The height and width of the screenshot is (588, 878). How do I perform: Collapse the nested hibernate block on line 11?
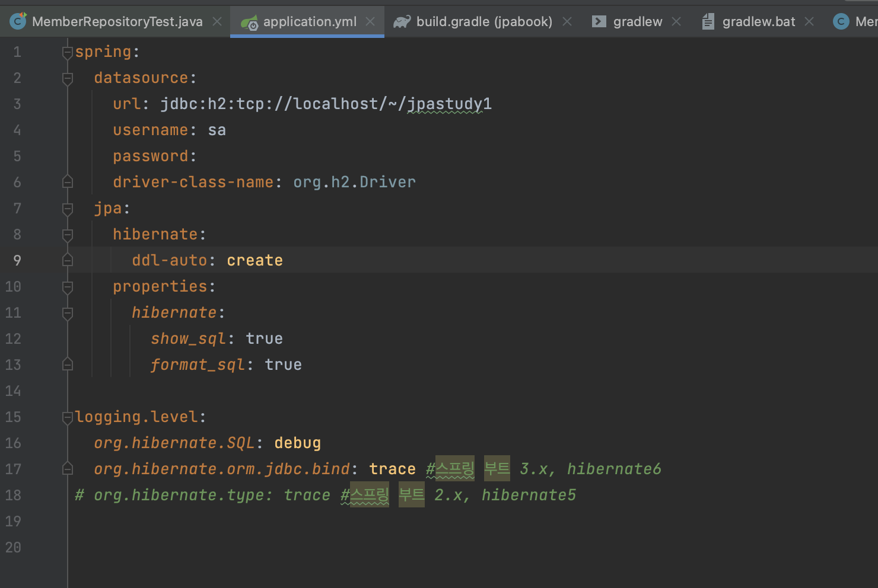pyautogui.click(x=68, y=313)
